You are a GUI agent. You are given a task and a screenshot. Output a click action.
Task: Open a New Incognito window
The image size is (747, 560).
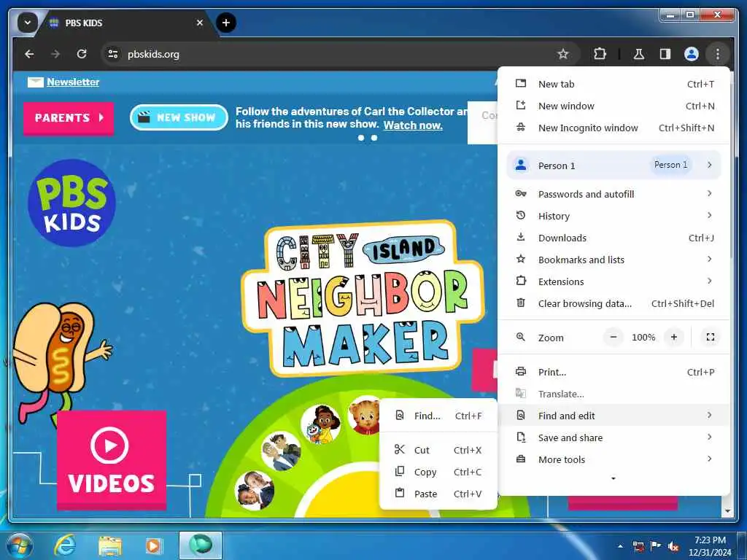point(614,128)
